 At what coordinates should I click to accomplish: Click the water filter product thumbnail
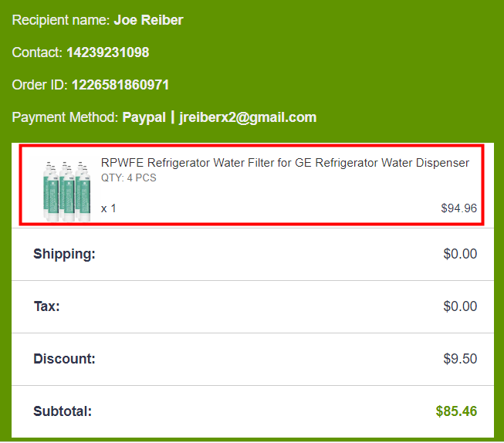[x=66, y=190]
